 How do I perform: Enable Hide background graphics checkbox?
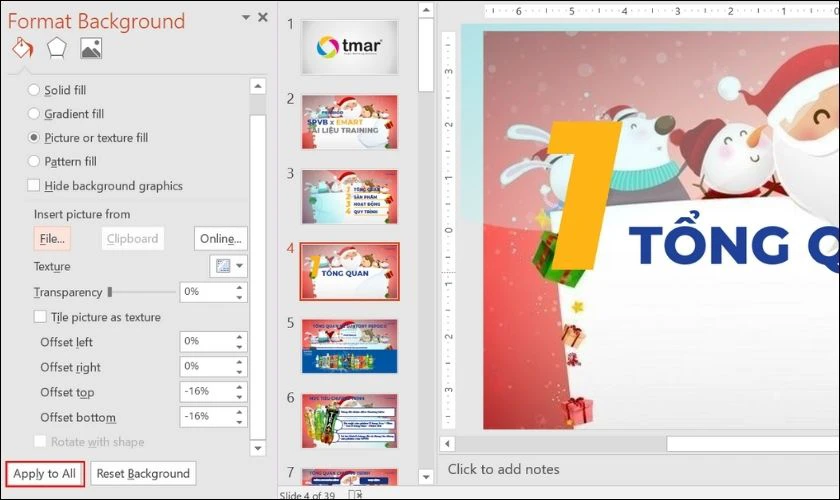[x=35, y=186]
